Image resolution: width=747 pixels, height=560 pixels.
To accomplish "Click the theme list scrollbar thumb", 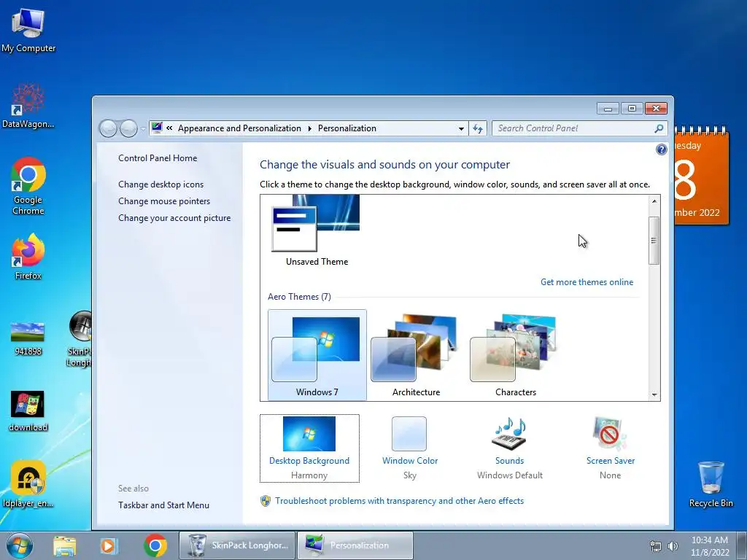I will (x=654, y=241).
